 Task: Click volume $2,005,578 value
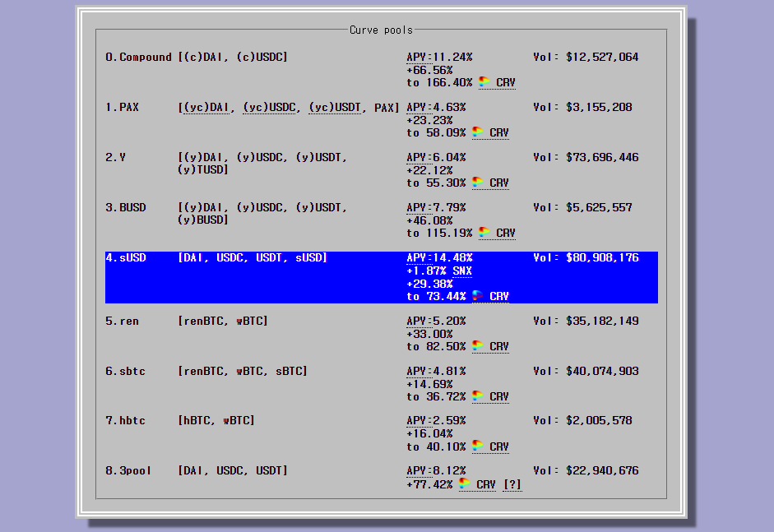pyautogui.click(x=599, y=420)
